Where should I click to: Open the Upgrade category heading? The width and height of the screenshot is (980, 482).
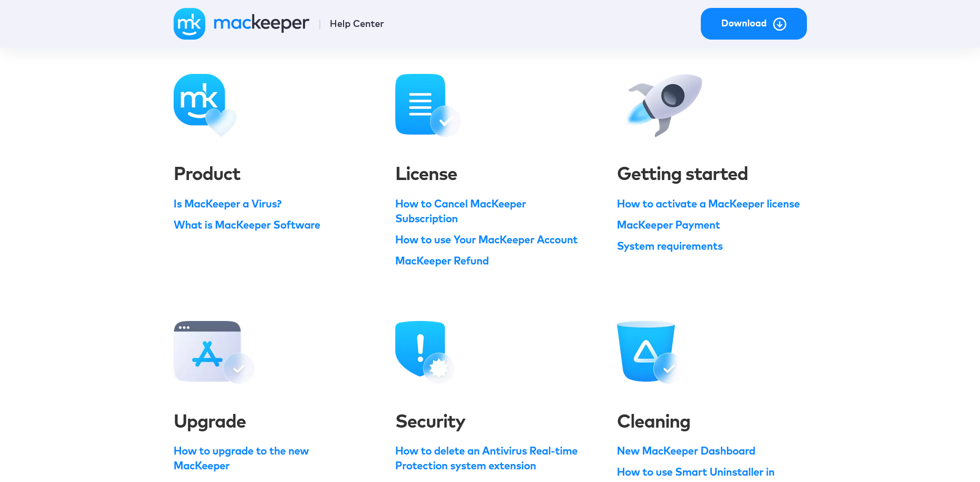[x=210, y=421]
